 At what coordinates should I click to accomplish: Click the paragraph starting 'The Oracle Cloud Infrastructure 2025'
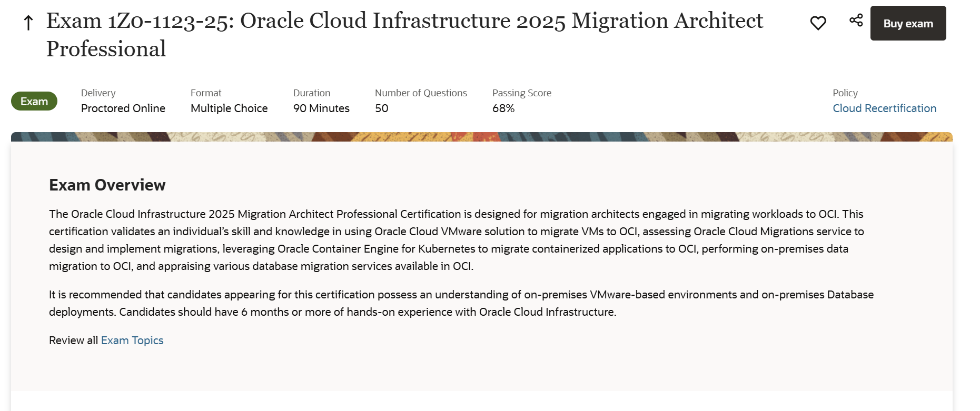pyautogui.click(x=457, y=240)
